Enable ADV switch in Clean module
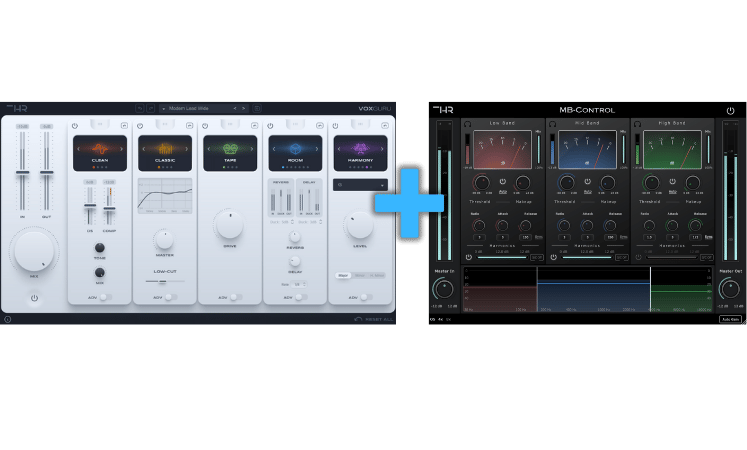747x450 pixels. pyautogui.click(x=106, y=297)
